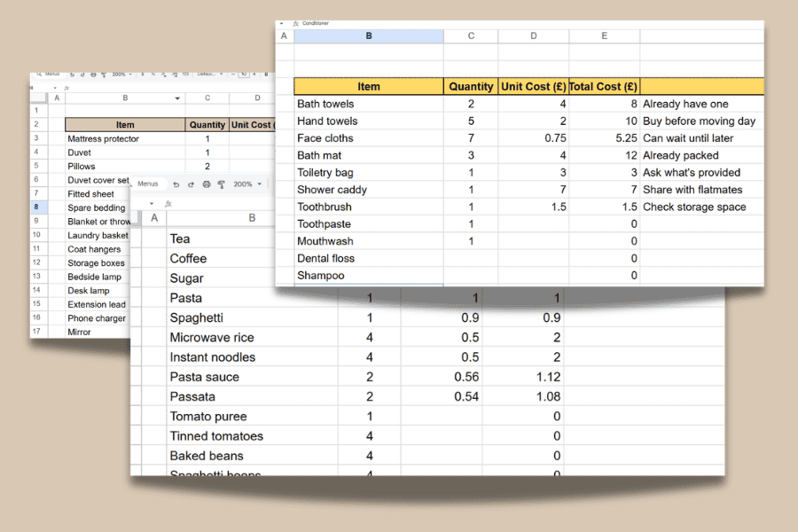Select column B header in bathroom sheet
The width and height of the screenshot is (798, 532).
pyautogui.click(x=369, y=36)
